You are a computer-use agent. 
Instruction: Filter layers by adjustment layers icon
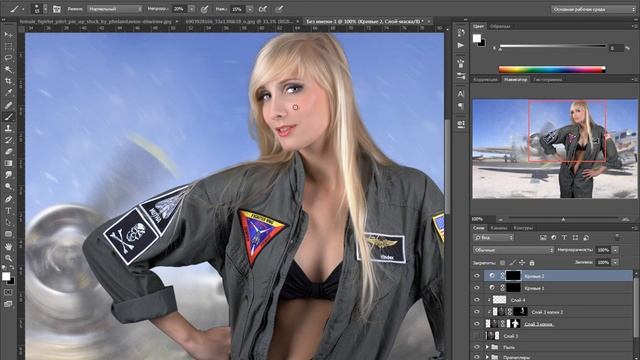pyautogui.click(x=553, y=237)
